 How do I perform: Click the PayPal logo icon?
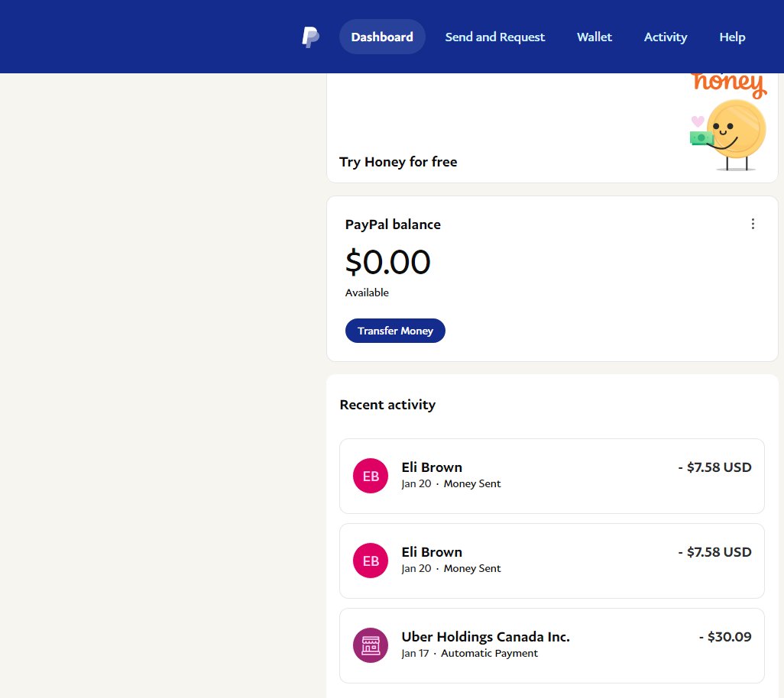point(310,37)
